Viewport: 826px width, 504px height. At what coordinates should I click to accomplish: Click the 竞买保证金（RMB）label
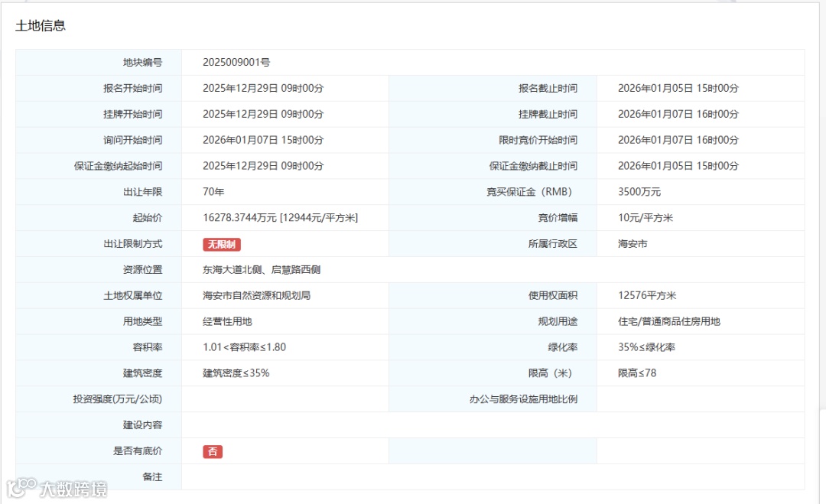[532, 192]
